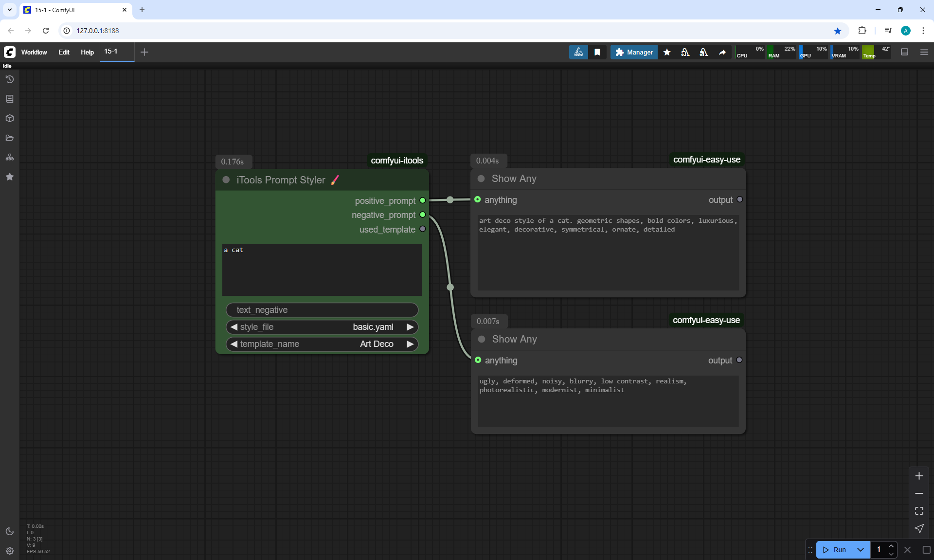Open the Workflow menu
Viewport: 934px width, 560px height.
click(x=34, y=52)
